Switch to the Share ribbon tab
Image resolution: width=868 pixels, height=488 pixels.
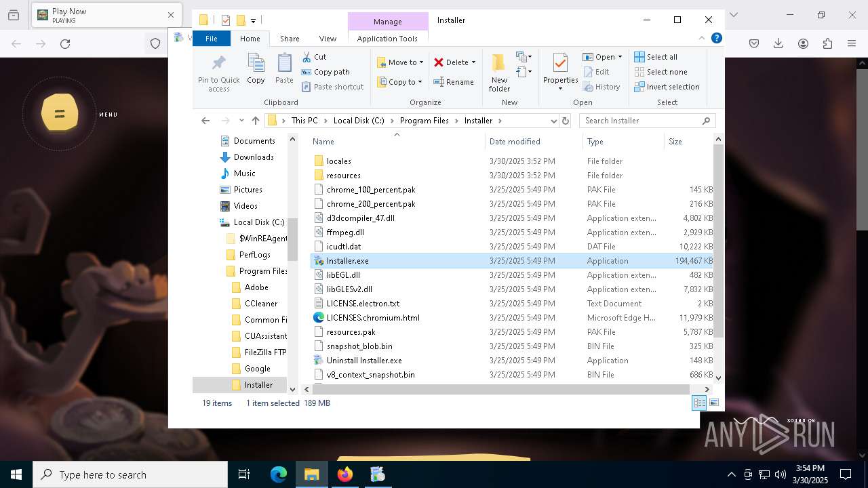pyautogui.click(x=290, y=39)
